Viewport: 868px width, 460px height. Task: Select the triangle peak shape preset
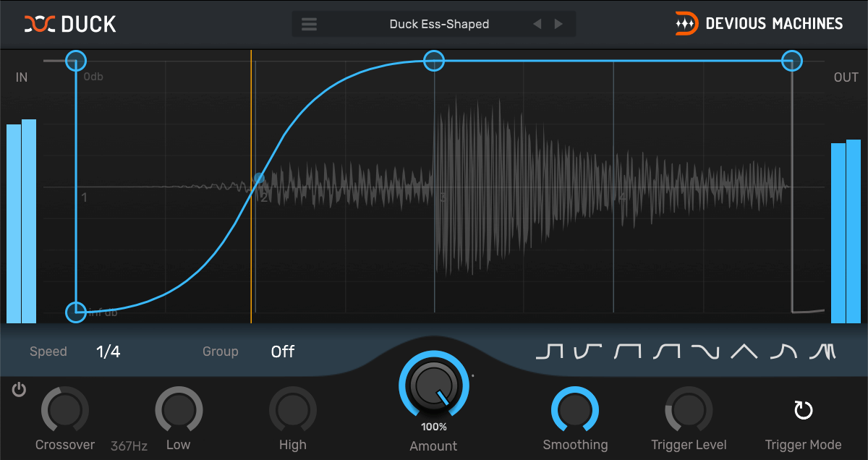tap(744, 352)
